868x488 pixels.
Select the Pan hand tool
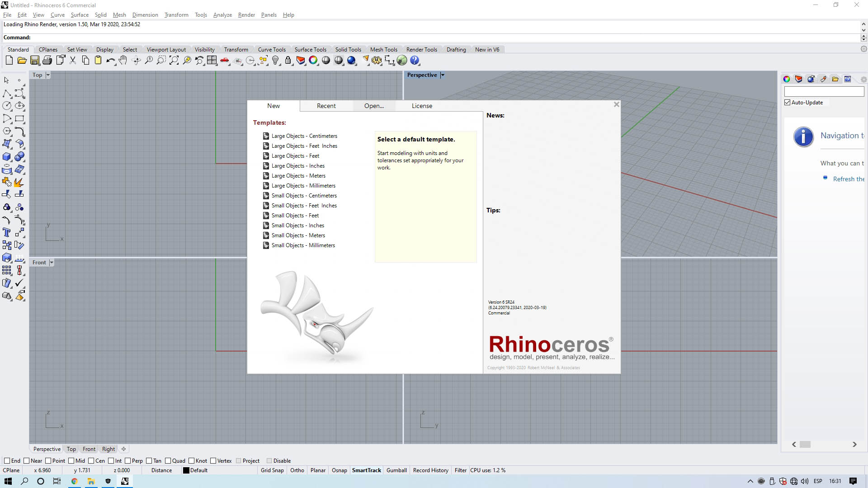pos(123,61)
